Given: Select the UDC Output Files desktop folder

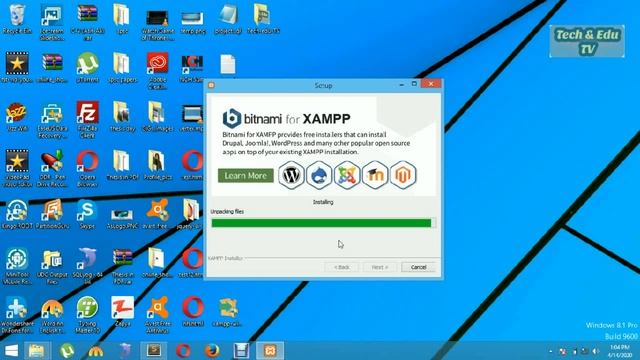Looking at the screenshot, I should click(52, 266).
